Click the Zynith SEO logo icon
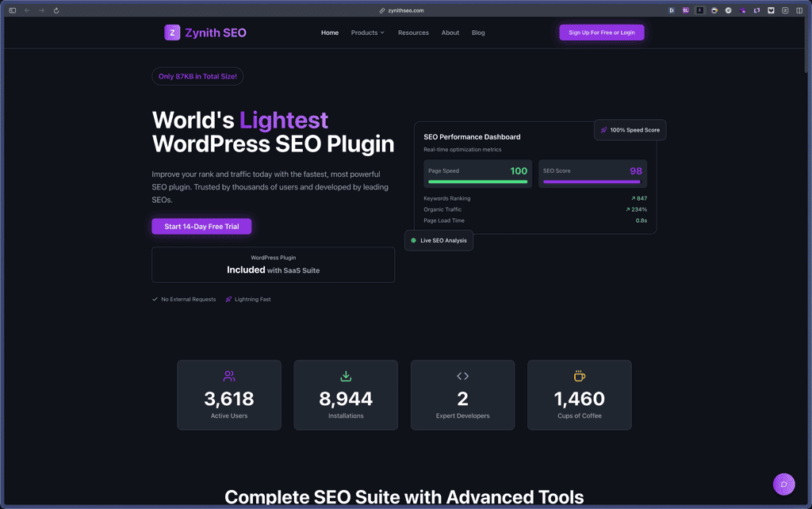812x509 pixels. point(172,33)
